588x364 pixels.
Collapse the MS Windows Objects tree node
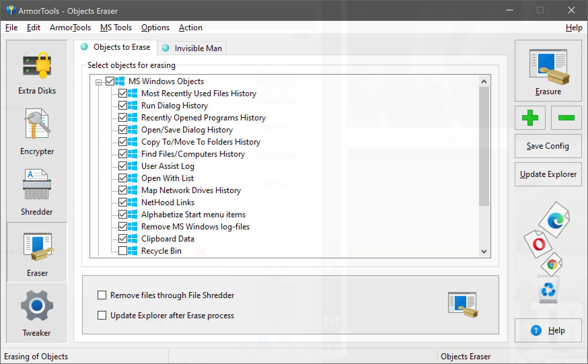[99, 82]
